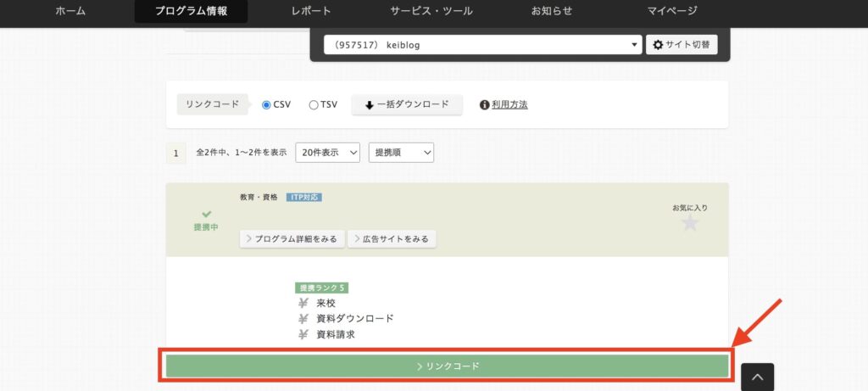This screenshot has height=391, width=868.
Task: Click the 全2件中、1〜2件を表示 text
Action: (242, 153)
